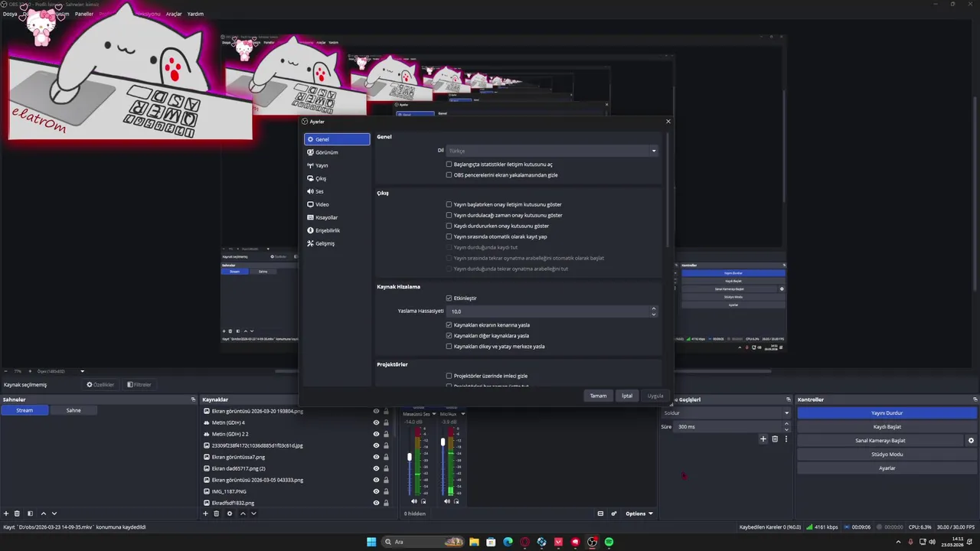Add a scene transition with plus icon

763,439
